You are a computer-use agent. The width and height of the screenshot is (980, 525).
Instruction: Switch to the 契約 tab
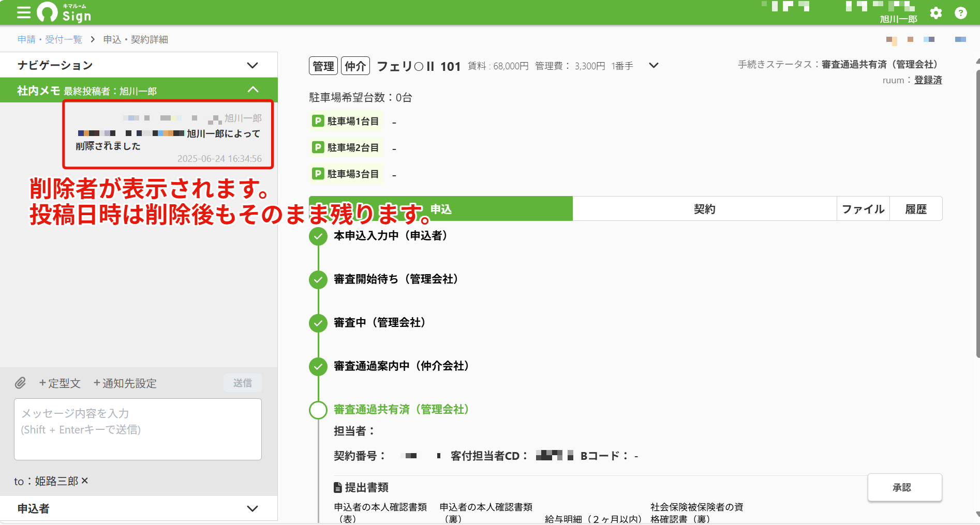(x=704, y=209)
